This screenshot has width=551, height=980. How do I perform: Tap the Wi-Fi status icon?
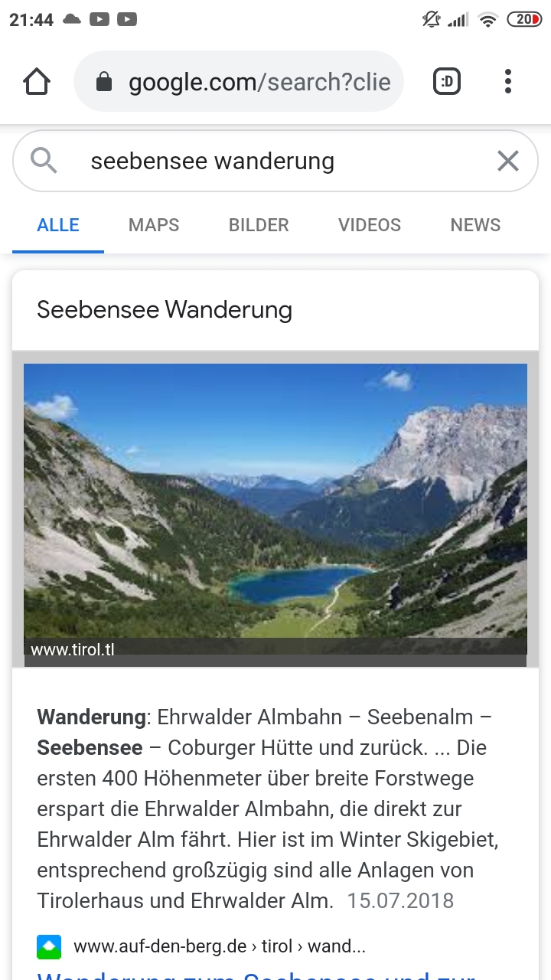pos(487,21)
